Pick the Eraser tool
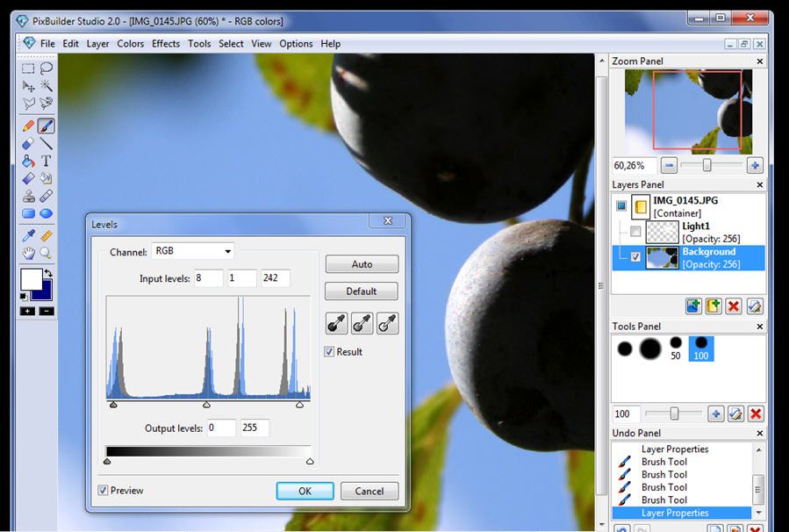The height and width of the screenshot is (532, 789). [x=28, y=144]
